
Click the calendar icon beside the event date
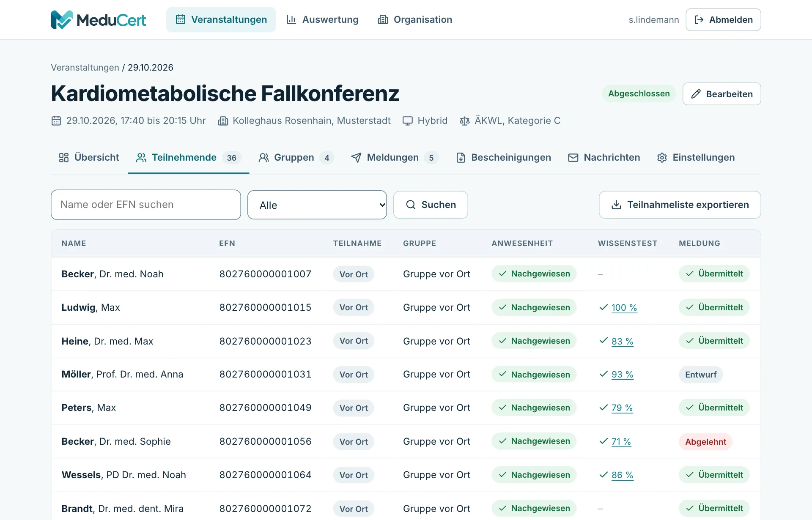pos(56,121)
